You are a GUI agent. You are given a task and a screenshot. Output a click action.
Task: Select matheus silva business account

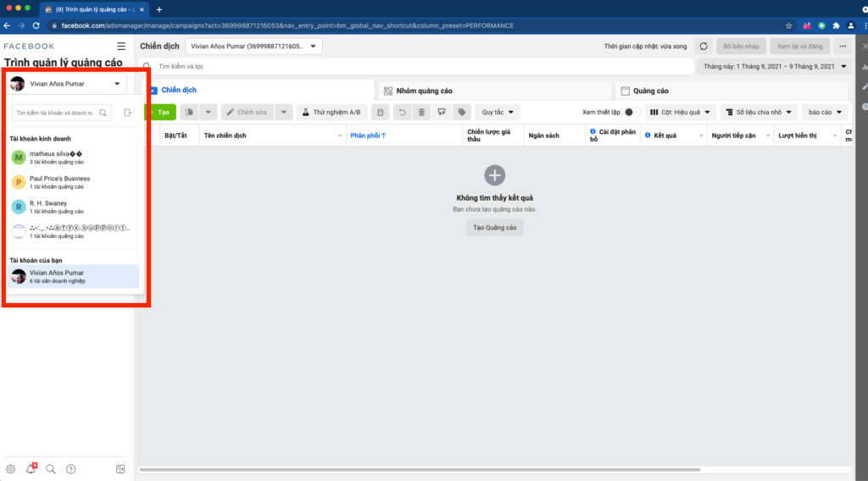pos(73,158)
